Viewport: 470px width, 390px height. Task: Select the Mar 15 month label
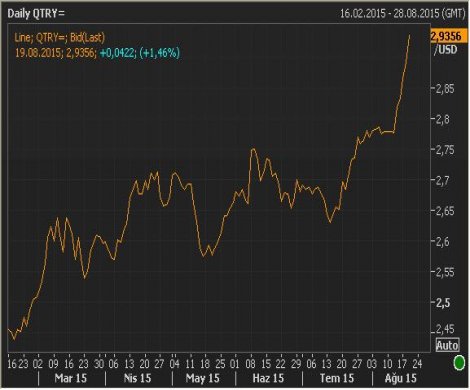point(70,378)
